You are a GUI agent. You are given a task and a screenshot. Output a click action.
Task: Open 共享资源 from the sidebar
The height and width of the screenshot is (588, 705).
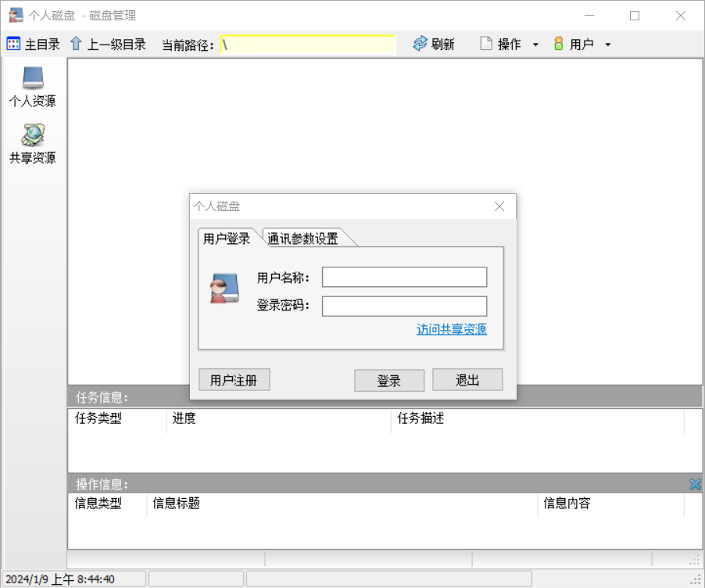[31, 141]
